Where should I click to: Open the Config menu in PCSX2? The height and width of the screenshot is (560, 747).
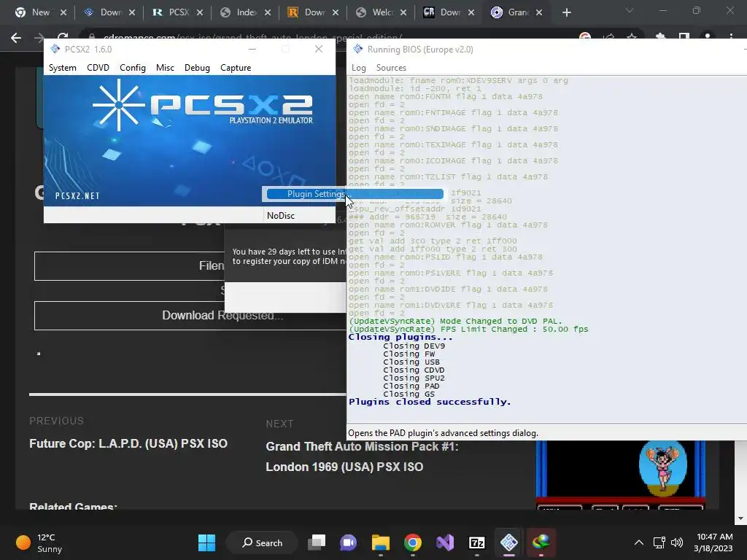(133, 68)
